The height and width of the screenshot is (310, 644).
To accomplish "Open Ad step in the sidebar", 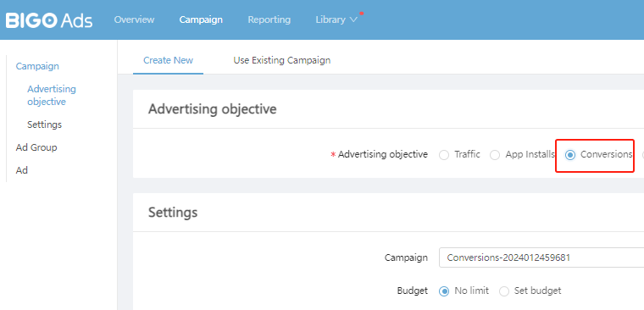I will pos(22,170).
